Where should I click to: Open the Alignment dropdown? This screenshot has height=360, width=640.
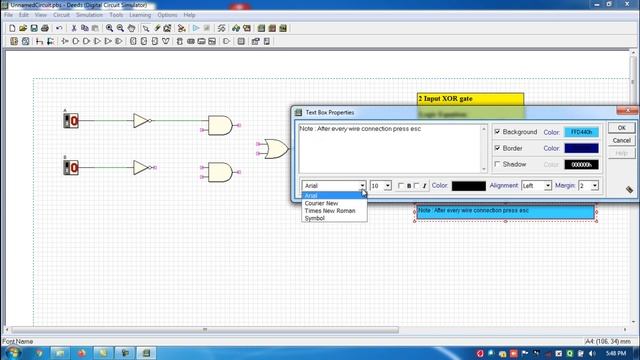coord(548,186)
